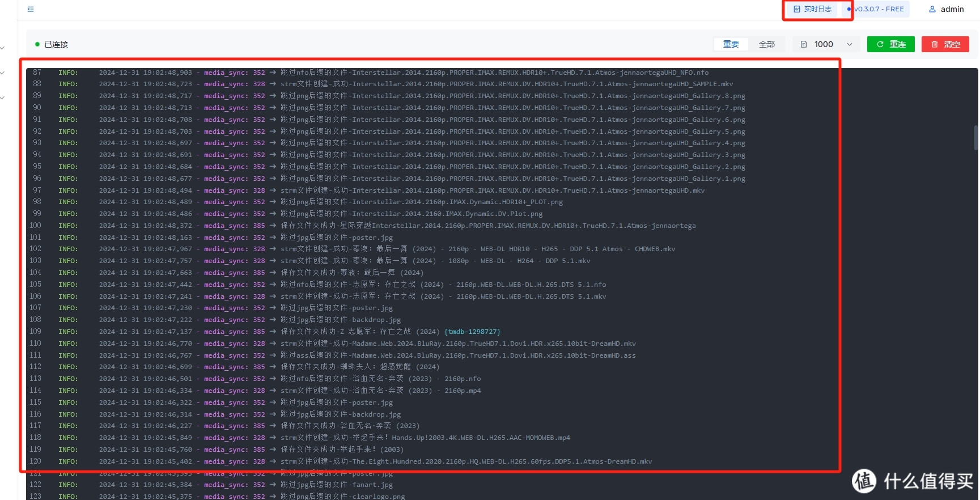Expand the topmost sidebar chevron
Viewport: 980px width, 500px height.
click(3, 48)
